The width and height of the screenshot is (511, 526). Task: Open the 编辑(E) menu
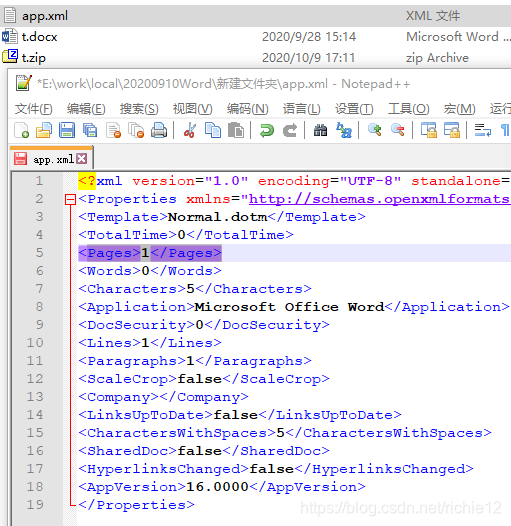(x=86, y=109)
